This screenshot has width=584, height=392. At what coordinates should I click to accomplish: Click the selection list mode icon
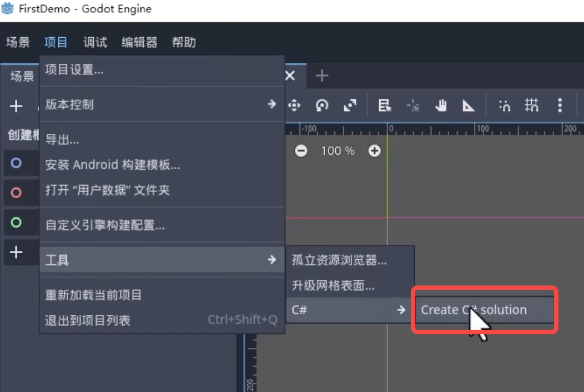click(385, 105)
